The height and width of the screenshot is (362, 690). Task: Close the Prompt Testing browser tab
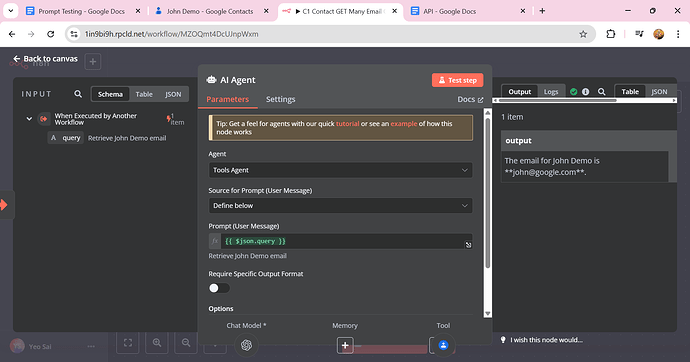[x=138, y=11]
